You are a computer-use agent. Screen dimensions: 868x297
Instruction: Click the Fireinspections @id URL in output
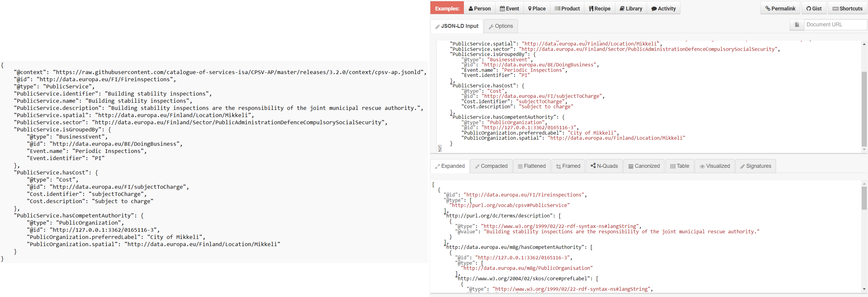524,195
